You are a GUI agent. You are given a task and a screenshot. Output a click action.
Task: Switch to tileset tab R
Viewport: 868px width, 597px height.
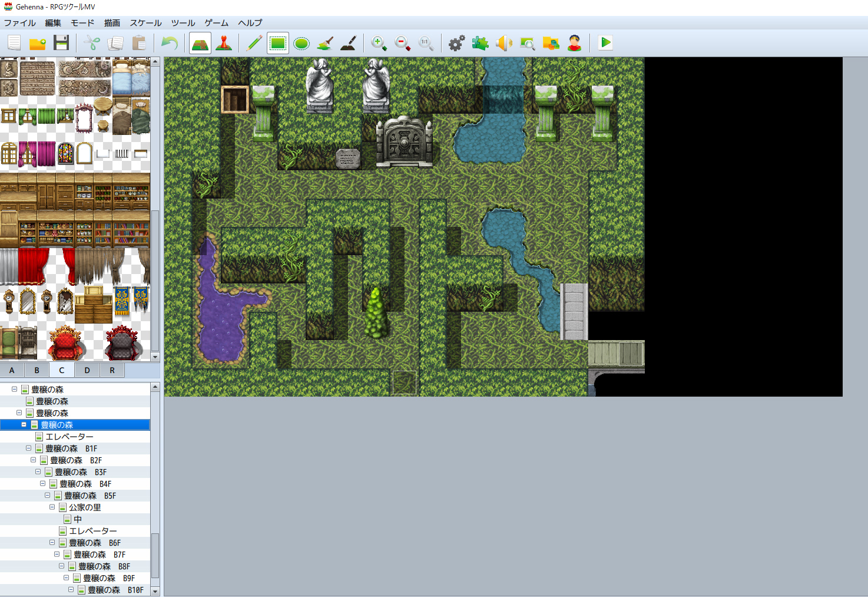[x=112, y=370]
